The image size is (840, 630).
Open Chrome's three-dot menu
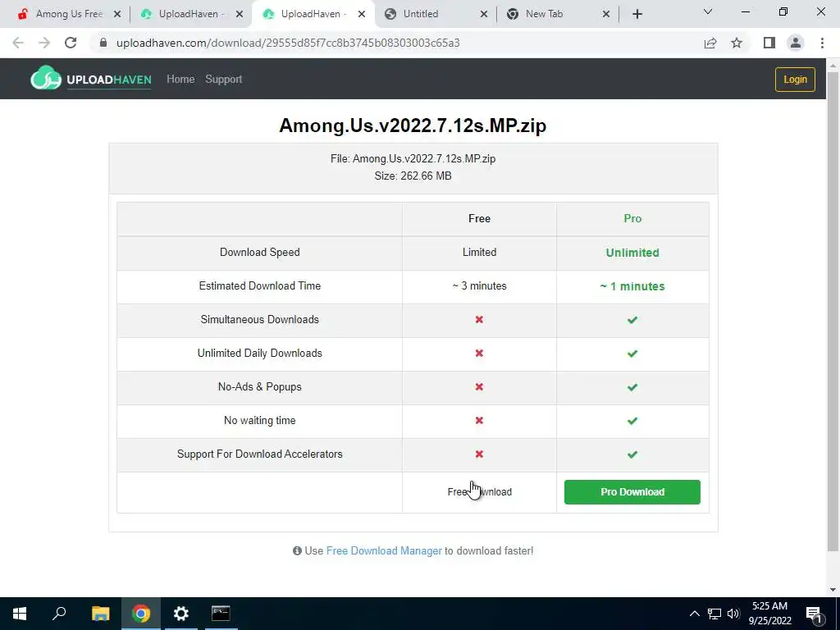point(822,43)
